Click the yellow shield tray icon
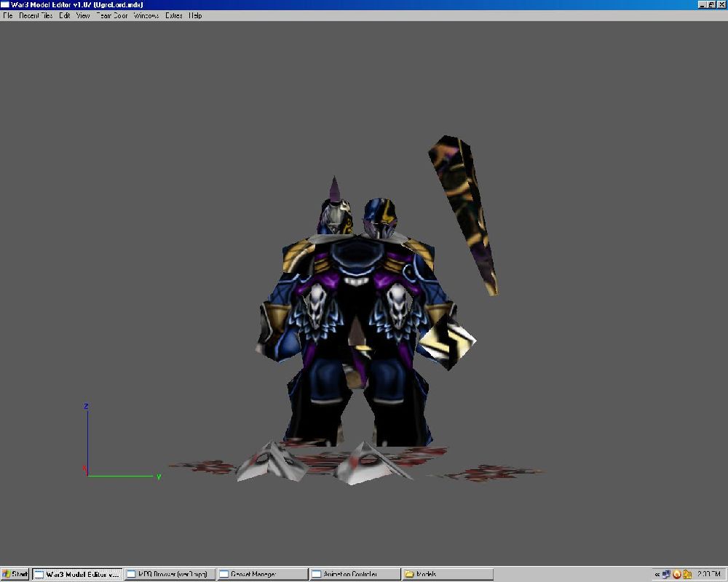 [x=687, y=574]
